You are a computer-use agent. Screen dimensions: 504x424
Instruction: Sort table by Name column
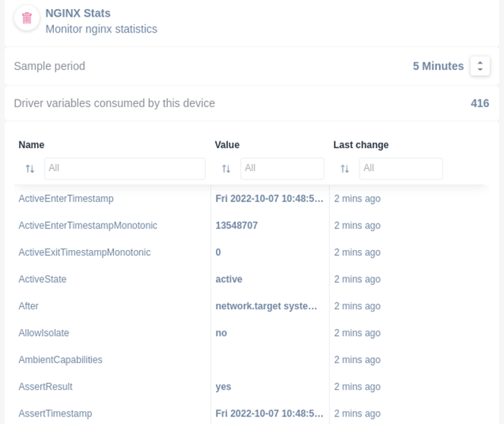30,169
